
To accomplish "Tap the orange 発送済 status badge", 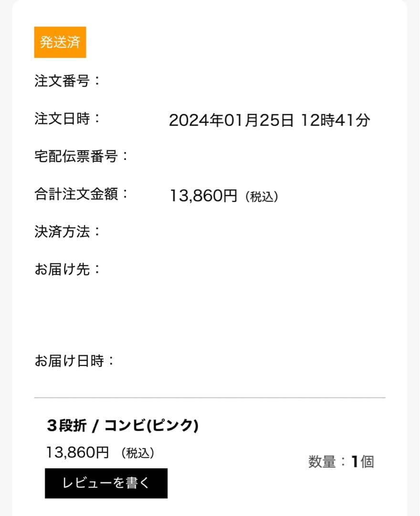I will [60, 43].
